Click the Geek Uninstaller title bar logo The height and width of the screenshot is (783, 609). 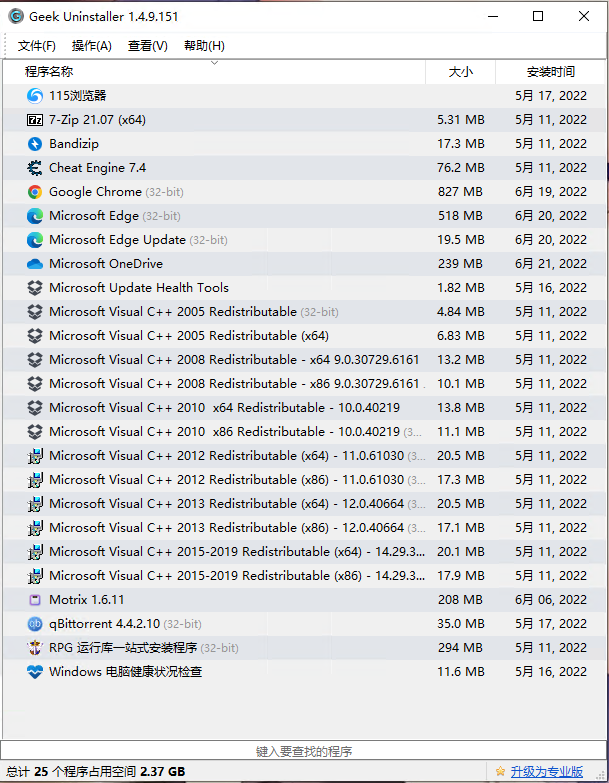point(16,16)
